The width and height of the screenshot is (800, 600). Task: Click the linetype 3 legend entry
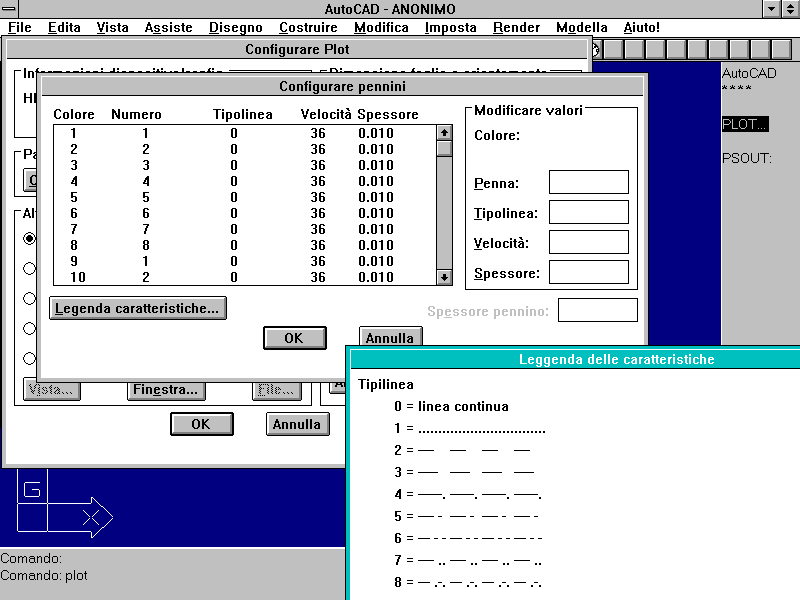point(464,472)
